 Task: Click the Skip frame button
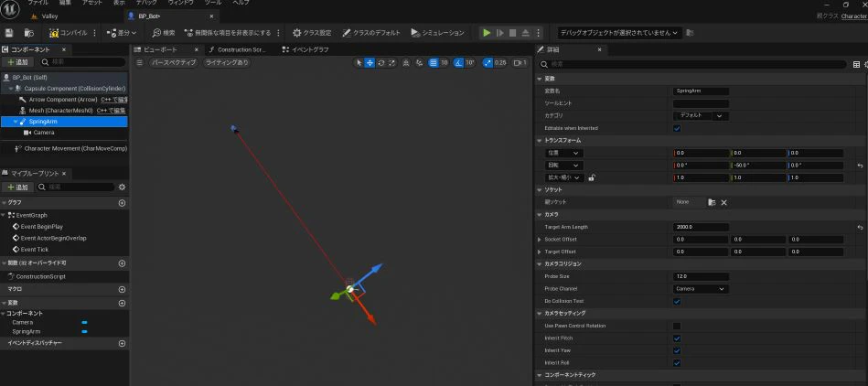click(x=500, y=33)
